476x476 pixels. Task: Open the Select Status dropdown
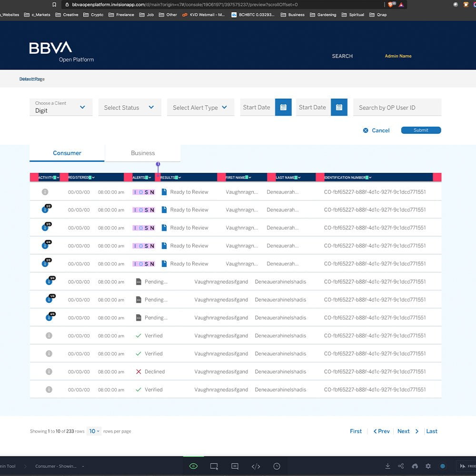pos(129,108)
